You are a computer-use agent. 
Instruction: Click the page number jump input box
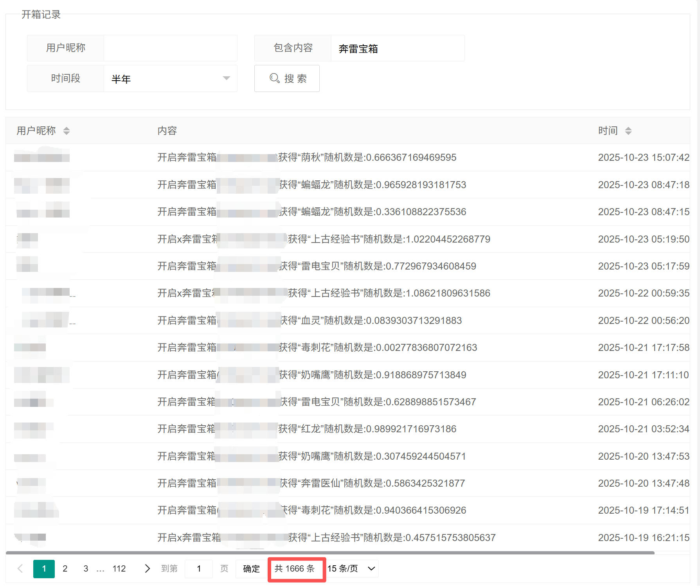199,568
